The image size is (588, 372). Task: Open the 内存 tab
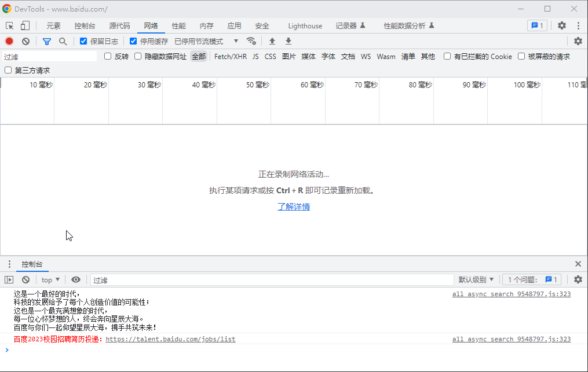(206, 26)
